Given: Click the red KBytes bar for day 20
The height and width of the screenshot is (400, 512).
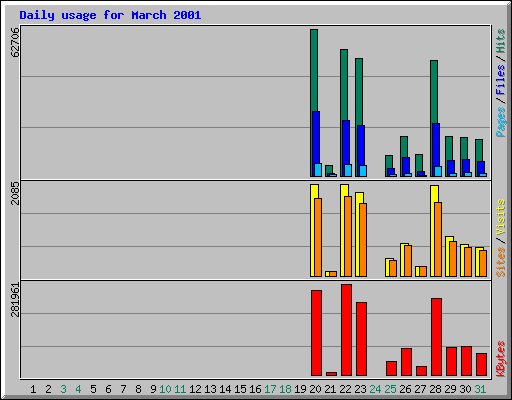Looking at the screenshot, I should click(316, 333).
